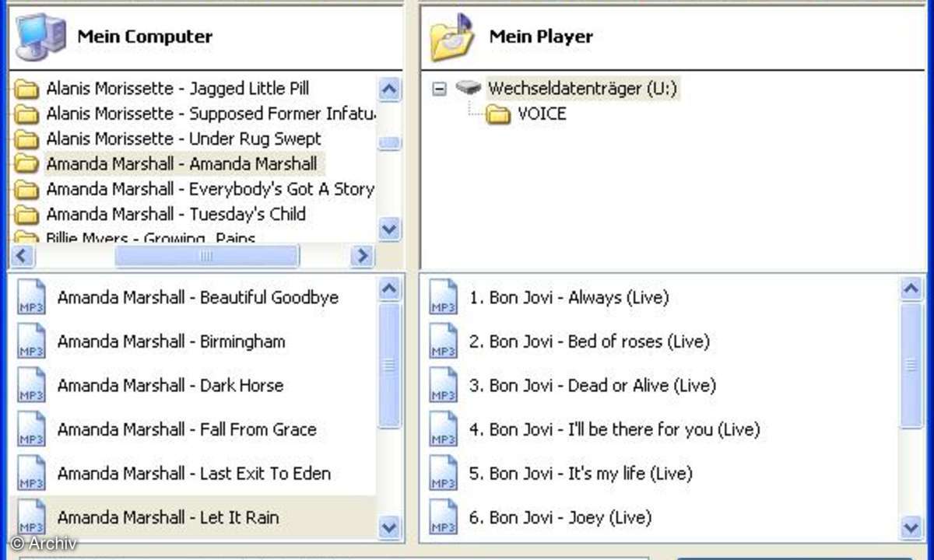Click folder tree scrollbar down arrow
The image size is (934, 560).
tap(389, 229)
